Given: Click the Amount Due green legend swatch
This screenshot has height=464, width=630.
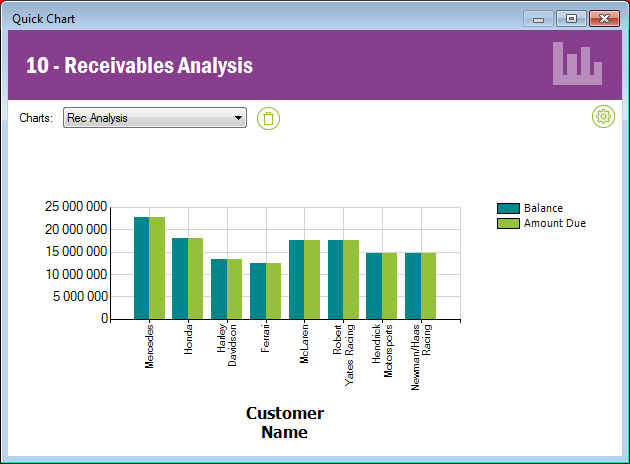Looking at the screenshot, I should pyautogui.click(x=508, y=223).
